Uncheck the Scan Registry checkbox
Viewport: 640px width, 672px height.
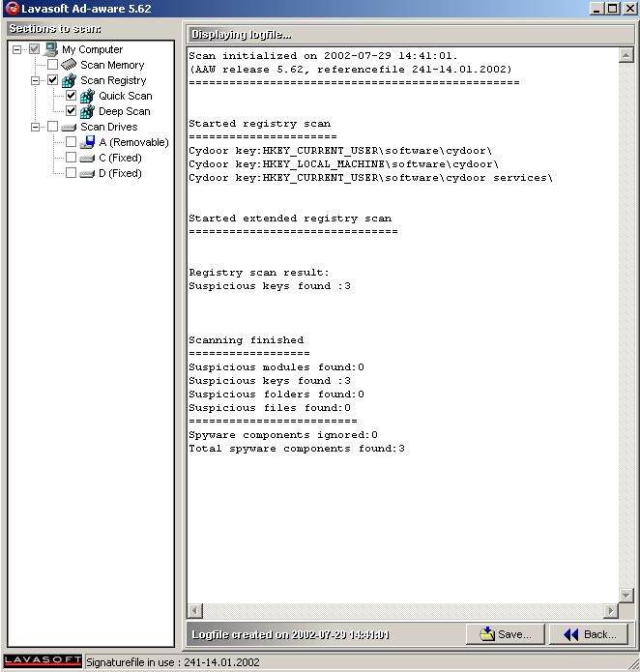coord(53,80)
